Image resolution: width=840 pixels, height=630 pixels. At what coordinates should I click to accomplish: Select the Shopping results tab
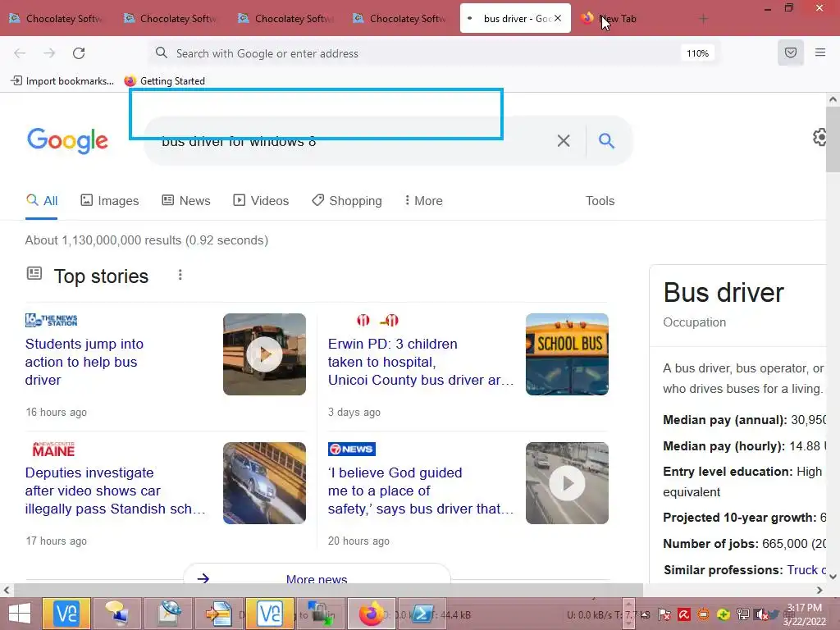(x=347, y=201)
